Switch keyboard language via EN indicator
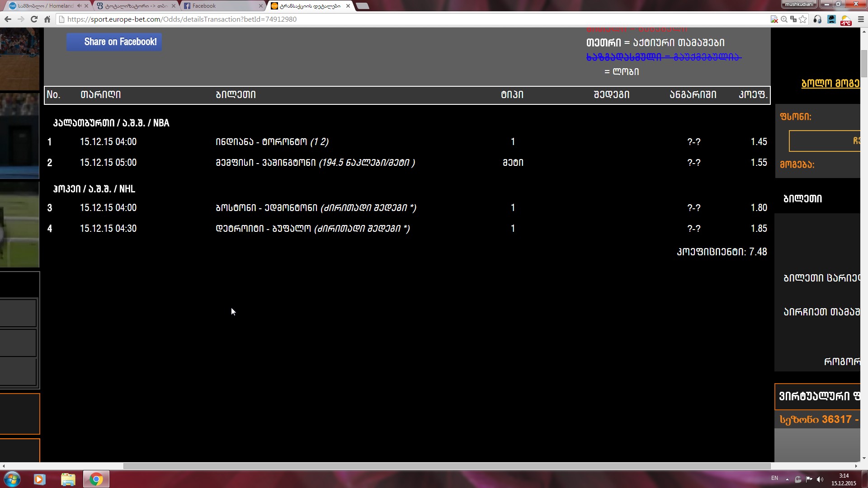 point(774,478)
